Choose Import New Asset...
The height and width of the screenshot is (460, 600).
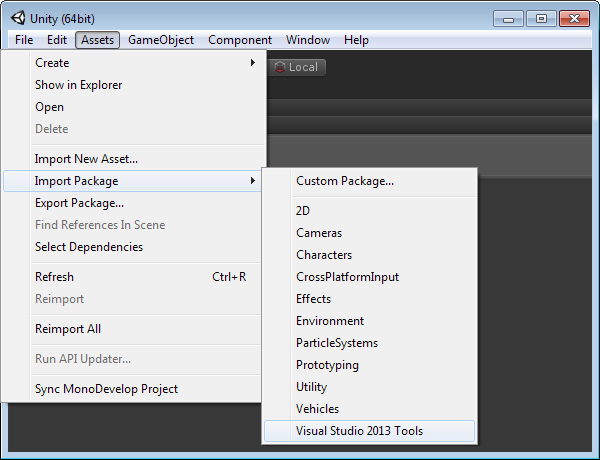[x=134, y=159]
